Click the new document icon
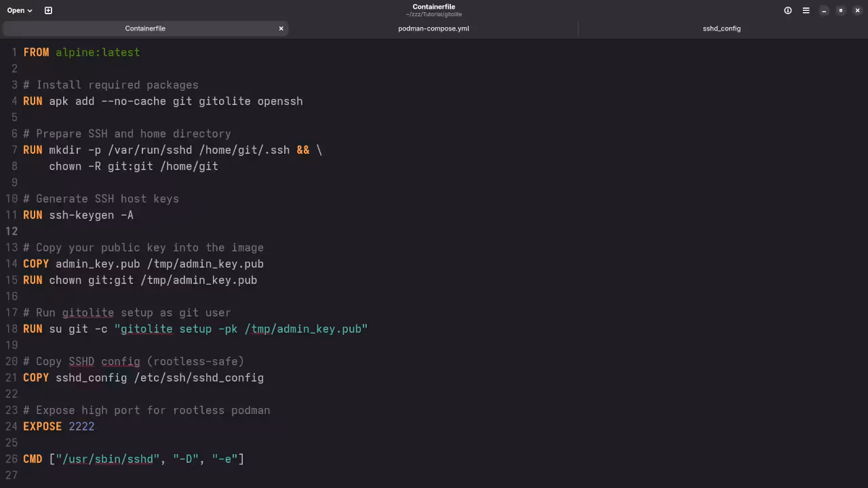 [x=48, y=10]
